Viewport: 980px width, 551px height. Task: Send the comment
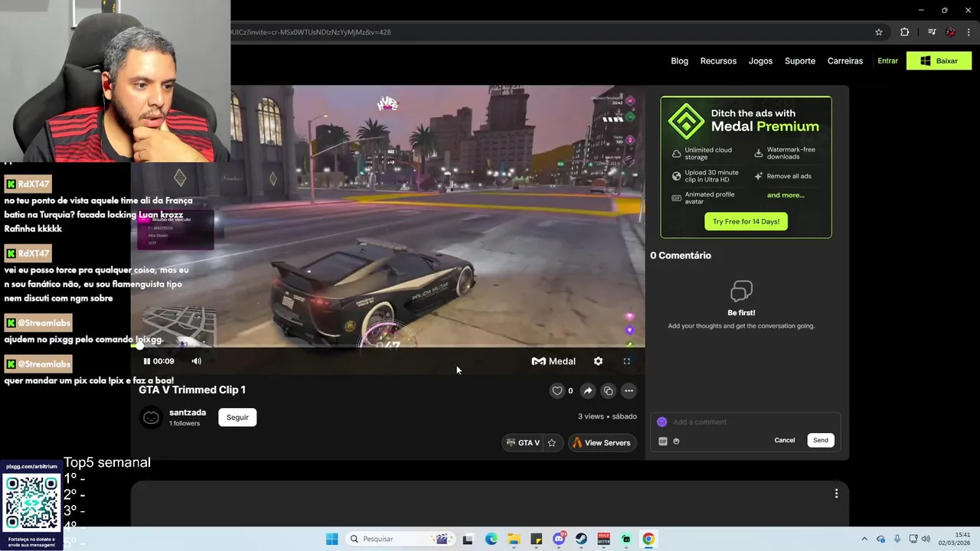tap(821, 440)
